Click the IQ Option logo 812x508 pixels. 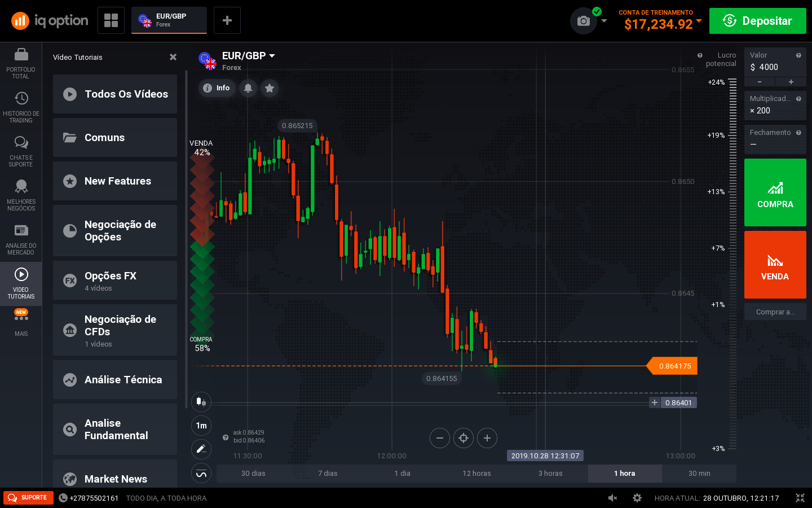pos(50,21)
